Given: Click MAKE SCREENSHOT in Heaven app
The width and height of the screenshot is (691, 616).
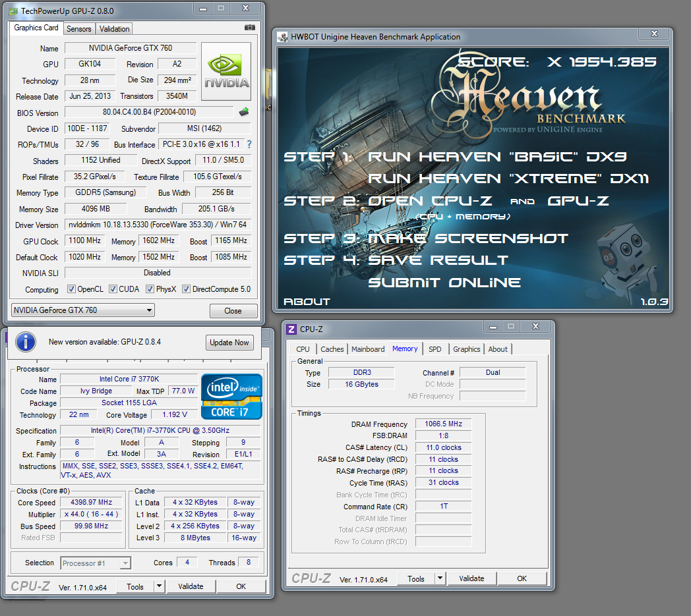Looking at the screenshot, I should tap(468, 238).
